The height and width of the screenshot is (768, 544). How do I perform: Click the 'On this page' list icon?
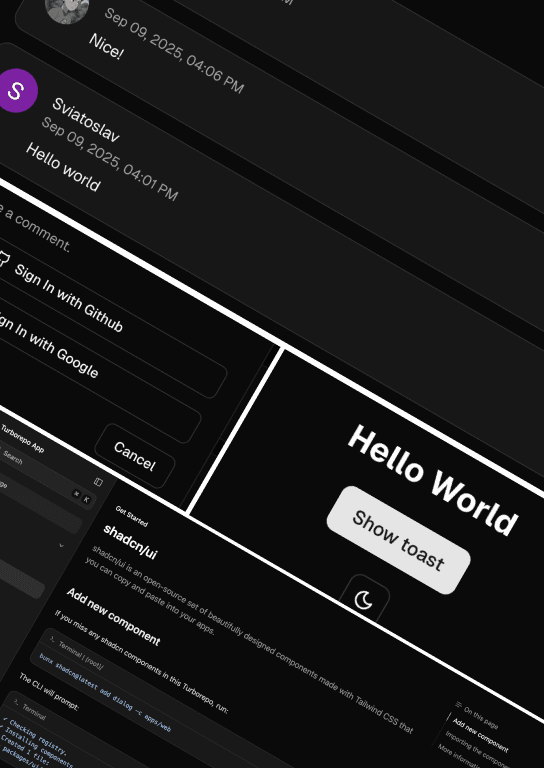tap(458, 704)
